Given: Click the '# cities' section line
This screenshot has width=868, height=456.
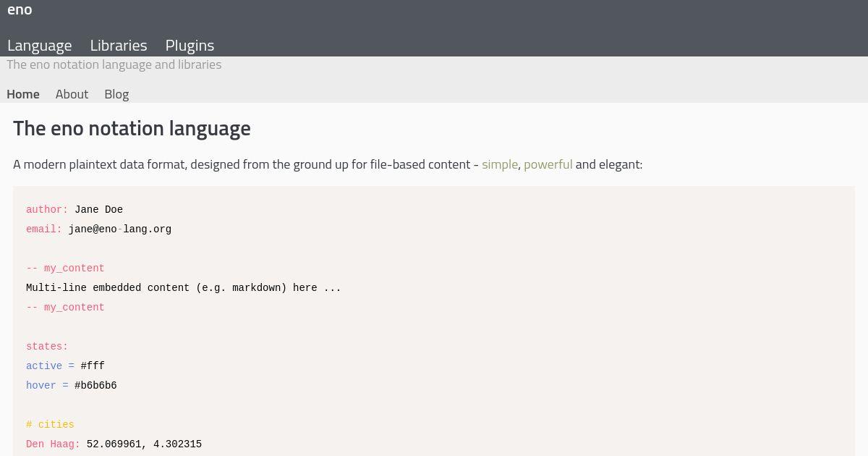Looking at the screenshot, I should point(50,425).
